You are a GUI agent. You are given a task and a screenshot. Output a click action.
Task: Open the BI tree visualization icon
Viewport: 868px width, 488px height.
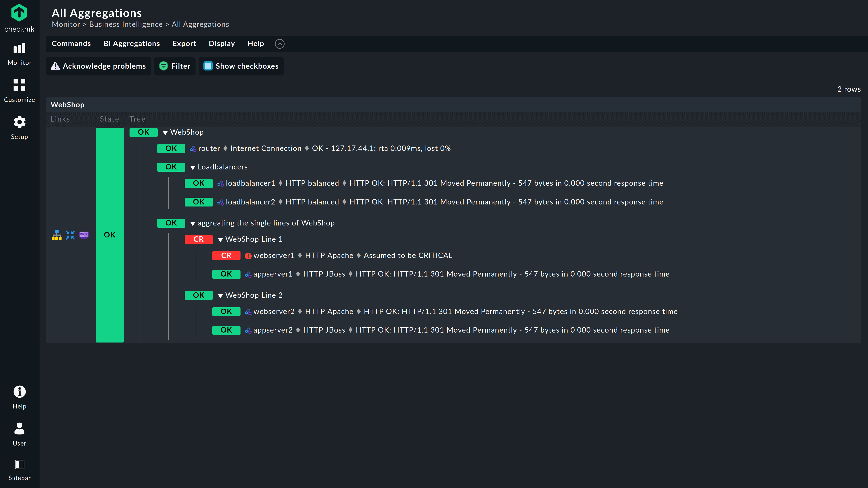57,235
